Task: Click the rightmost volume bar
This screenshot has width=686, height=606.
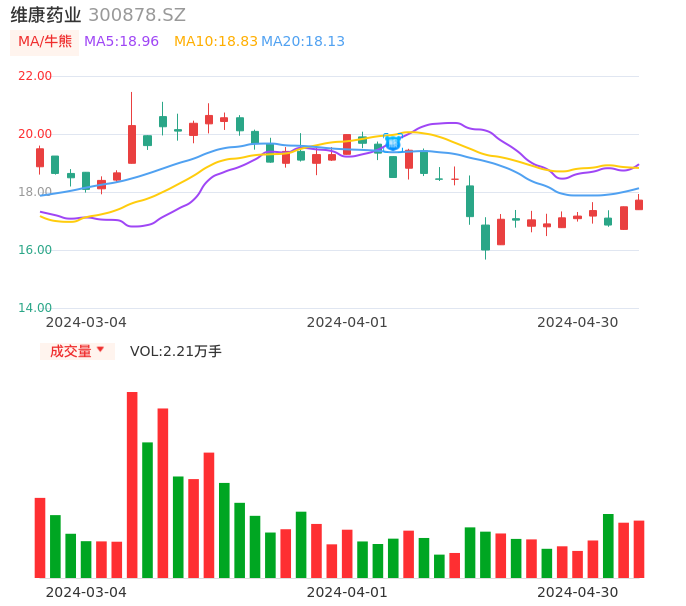Action: (x=638, y=549)
